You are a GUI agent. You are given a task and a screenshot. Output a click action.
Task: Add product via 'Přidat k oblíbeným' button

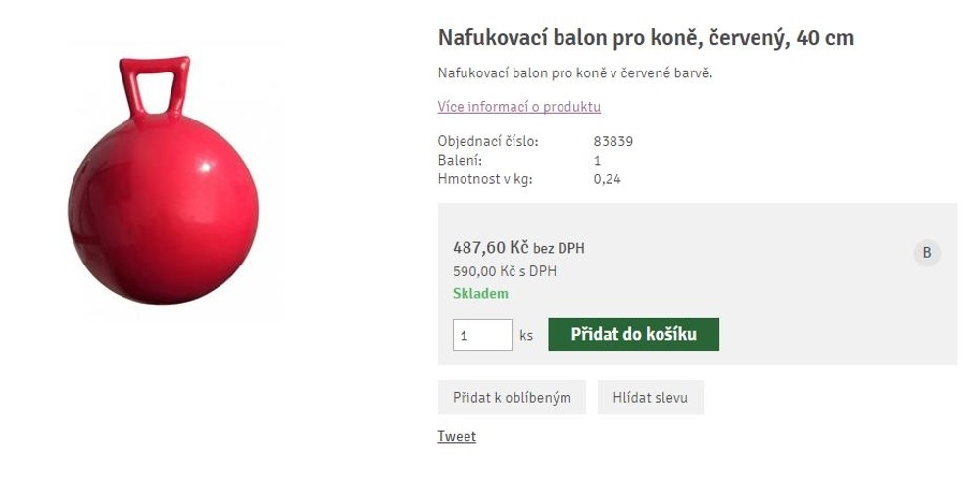(512, 398)
